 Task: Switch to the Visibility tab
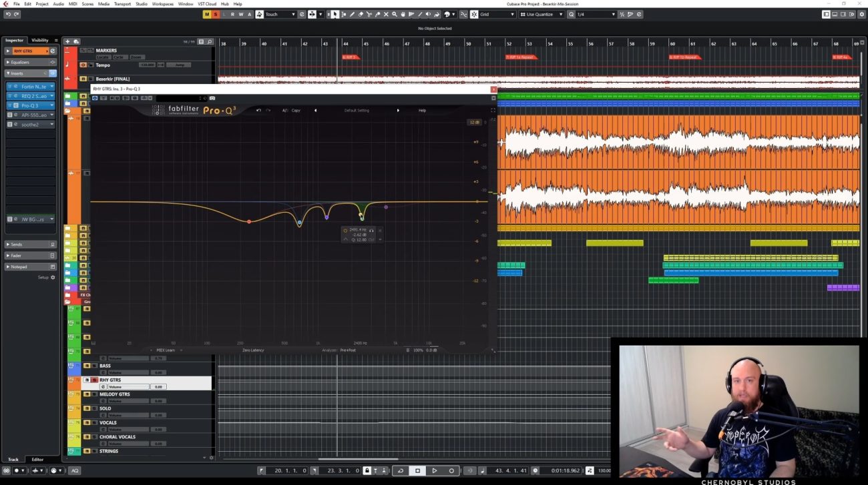tap(40, 40)
